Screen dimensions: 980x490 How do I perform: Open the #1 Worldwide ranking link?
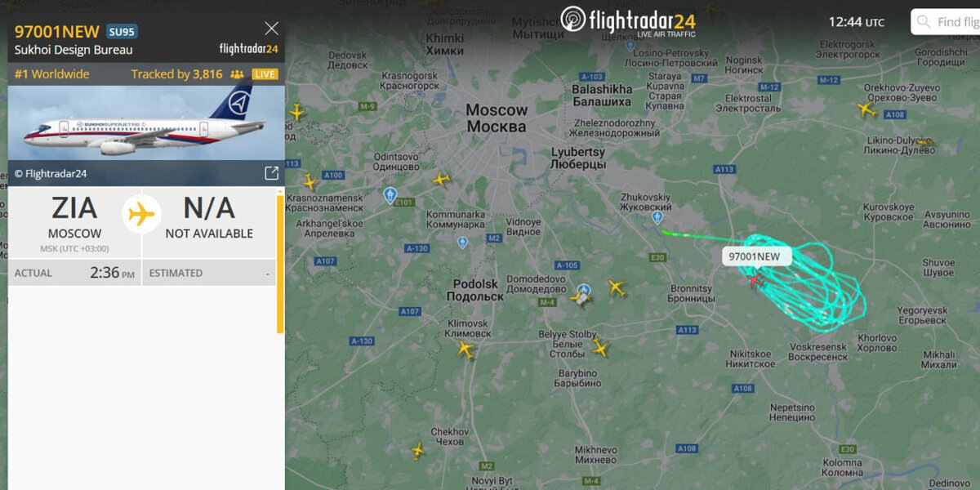point(52,74)
